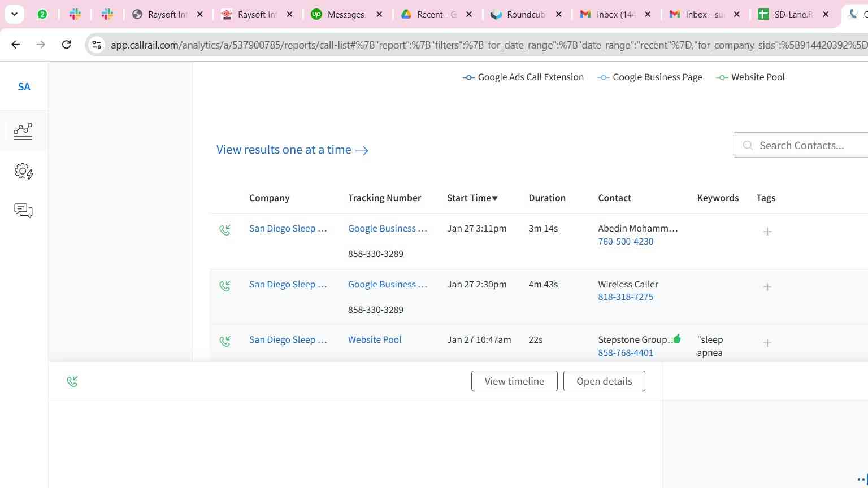This screenshot has height=488, width=868.
Task: Add tag to Abedin Mohamm call row
Action: point(767,232)
